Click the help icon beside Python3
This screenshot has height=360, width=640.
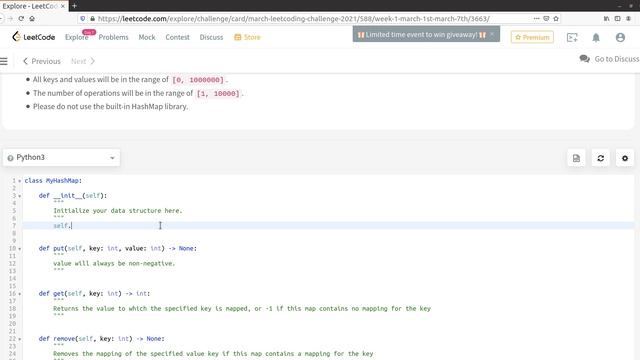tap(10, 158)
